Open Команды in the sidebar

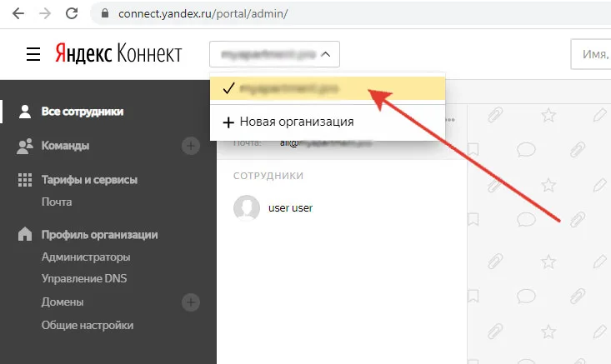[x=65, y=146]
